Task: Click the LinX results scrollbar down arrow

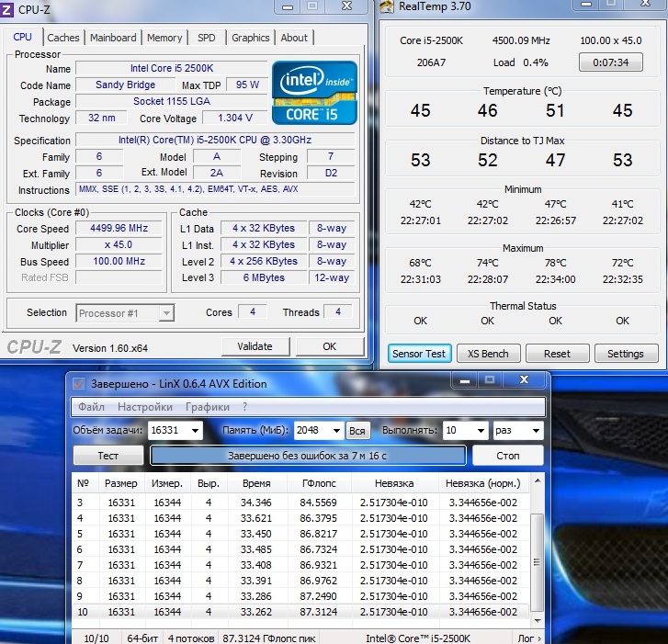Action: click(538, 620)
